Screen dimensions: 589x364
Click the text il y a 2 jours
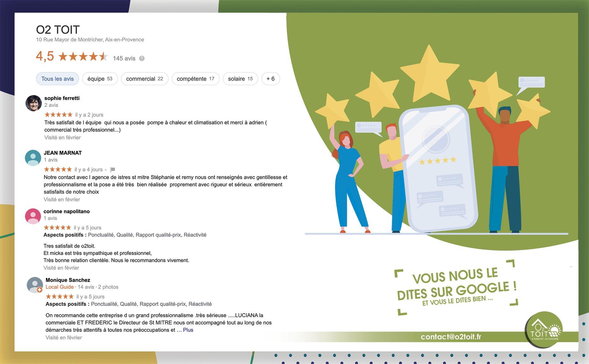[x=89, y=115]
